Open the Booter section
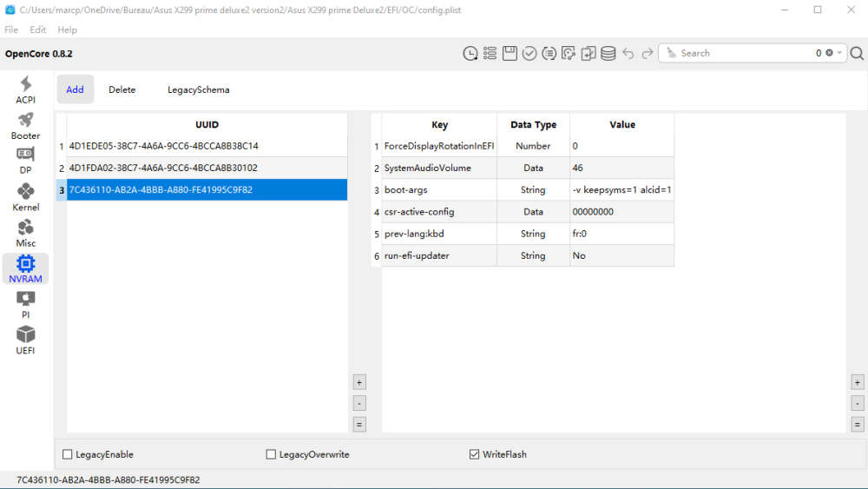Screen dimensions: 868x489 click(x=25, y=126)
